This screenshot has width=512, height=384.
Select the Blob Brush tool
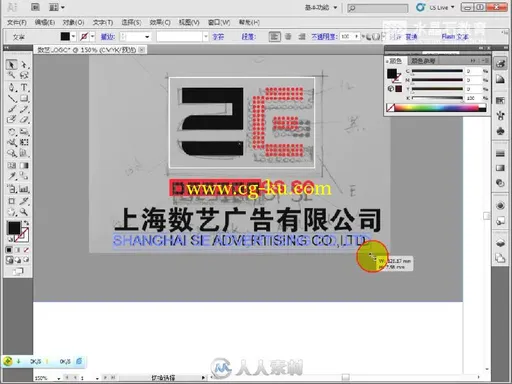(x=12, y=119)
